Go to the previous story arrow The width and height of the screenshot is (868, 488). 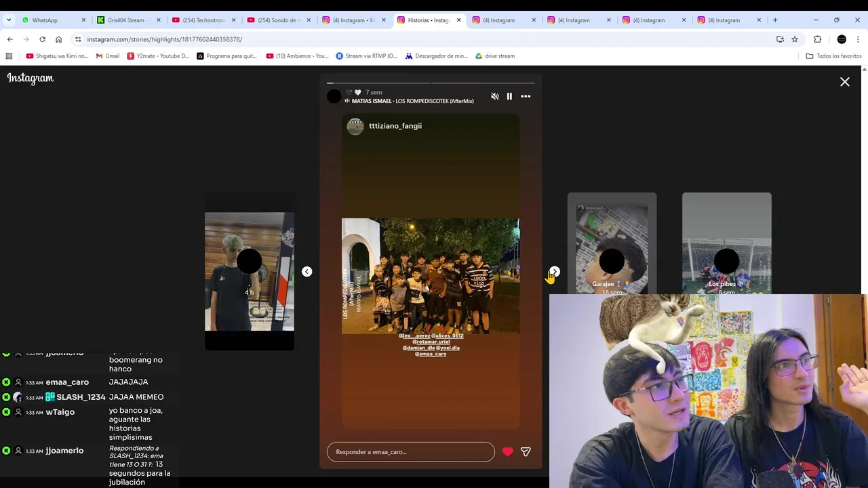click(307, 271)
